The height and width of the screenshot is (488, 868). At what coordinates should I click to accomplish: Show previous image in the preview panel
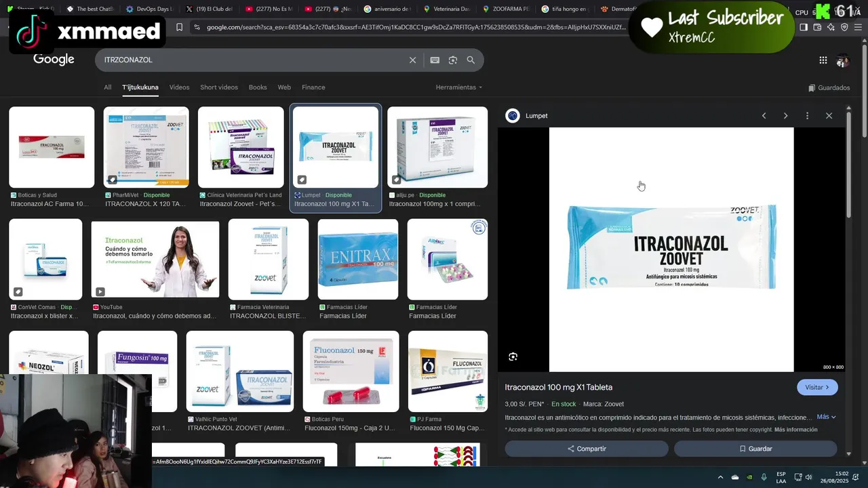(764, 116)
